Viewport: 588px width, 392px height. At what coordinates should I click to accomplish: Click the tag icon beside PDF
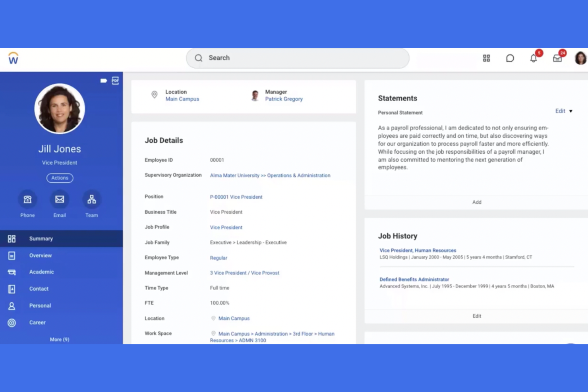(x=104, y=81)
